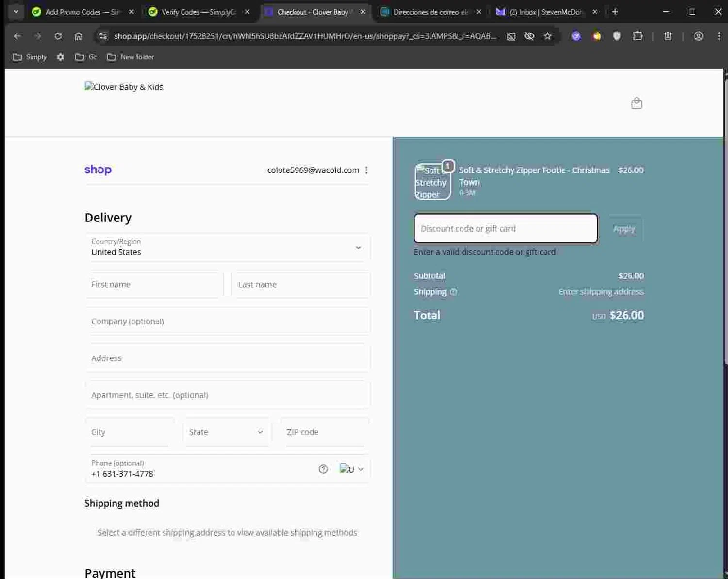Click the First name field

point(154,284)
